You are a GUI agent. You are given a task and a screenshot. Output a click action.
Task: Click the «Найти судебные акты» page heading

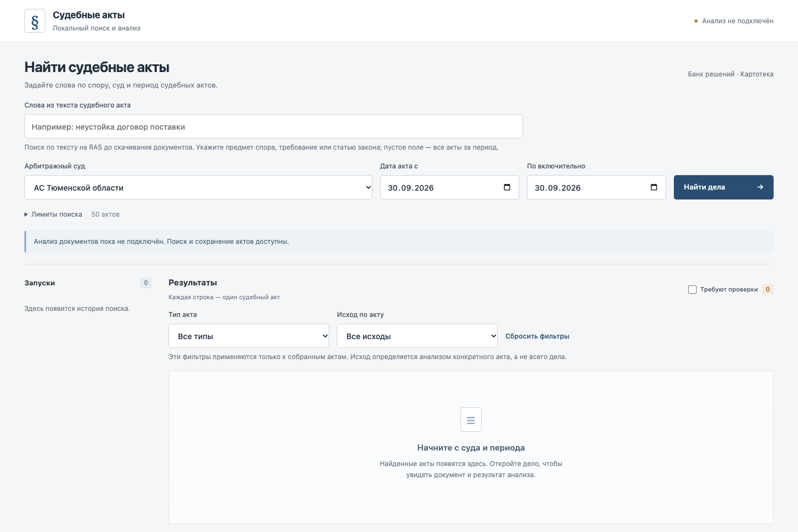tap(97, 68)
